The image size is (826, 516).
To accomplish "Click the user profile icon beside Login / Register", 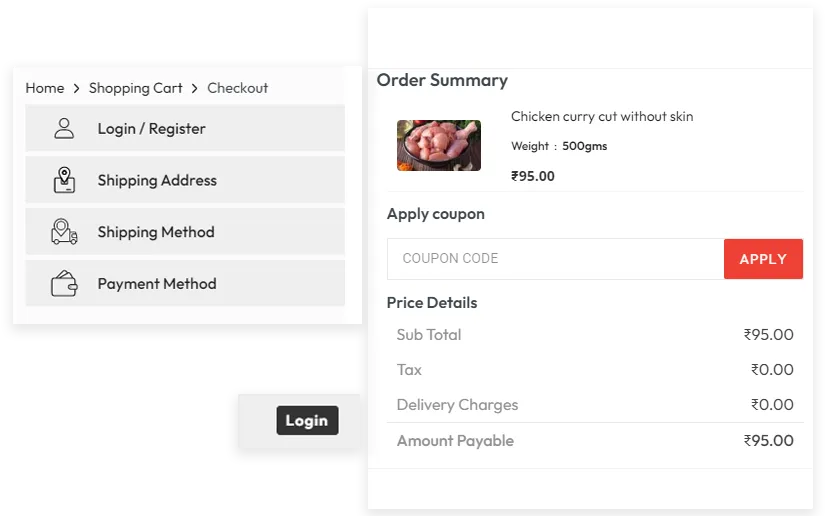I will (x=64, y=129).
